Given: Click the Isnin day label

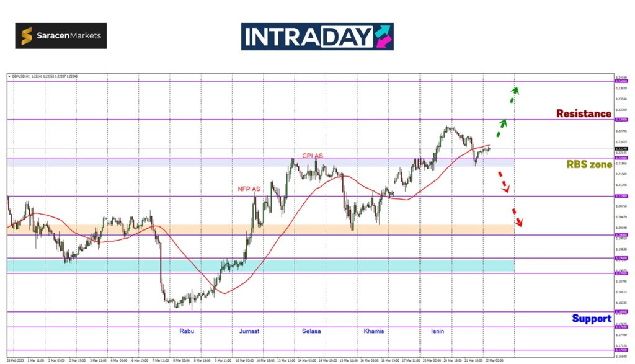Looking at the screenshot, I should 437,331.
